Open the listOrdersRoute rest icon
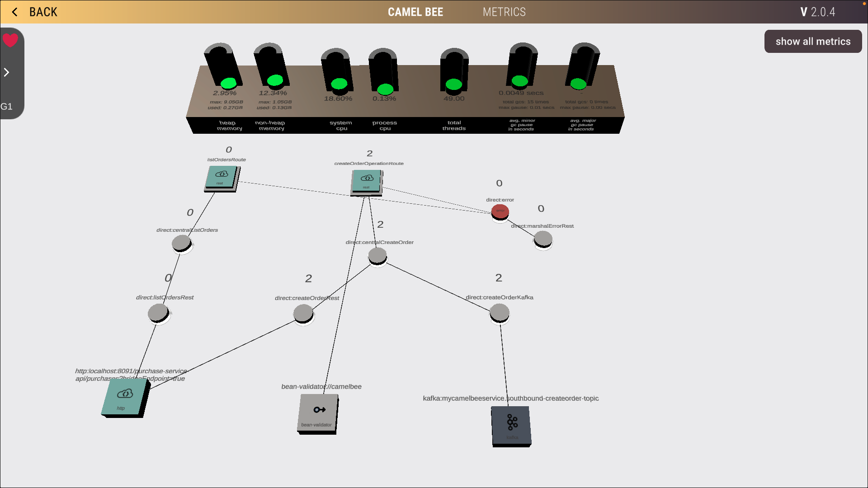 click(221, 177)
